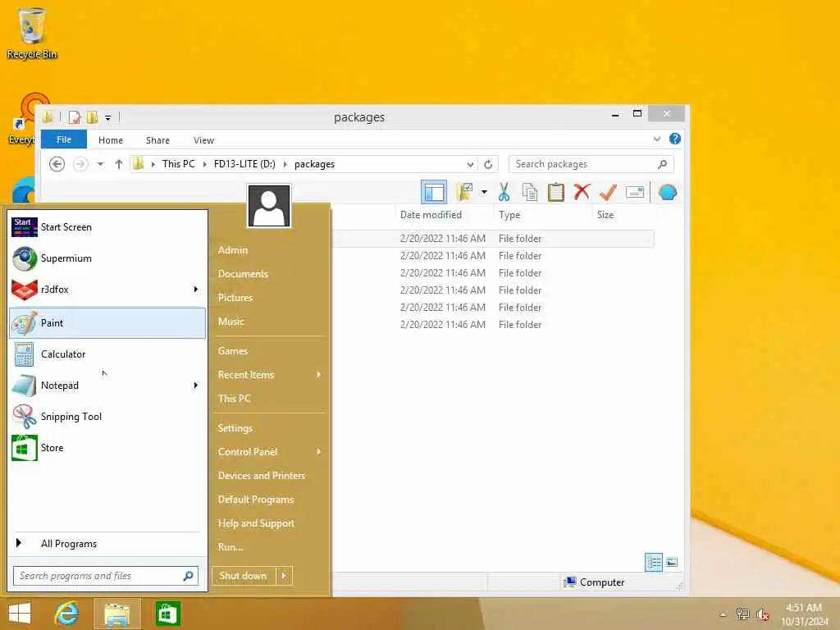Open Store from start menu

coord(107,447)
